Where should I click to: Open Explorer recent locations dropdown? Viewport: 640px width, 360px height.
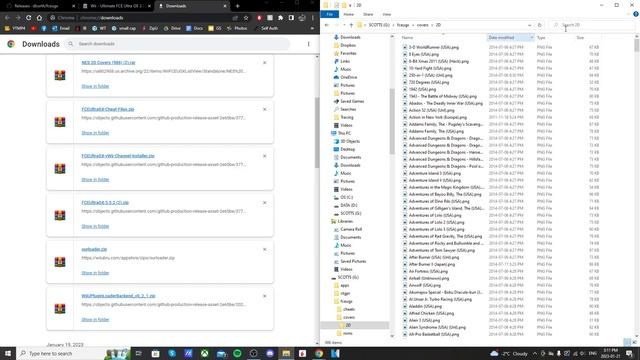[344, 25]
